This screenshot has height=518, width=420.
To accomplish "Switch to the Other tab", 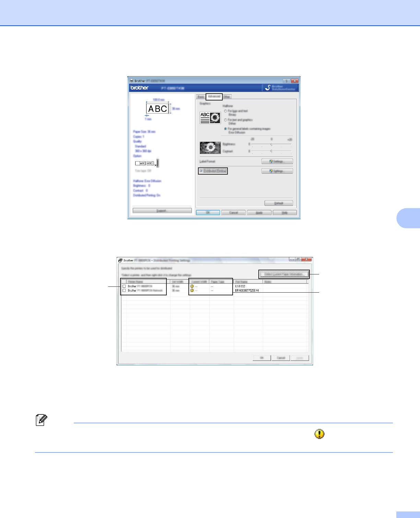I will (x=227, y=97).
